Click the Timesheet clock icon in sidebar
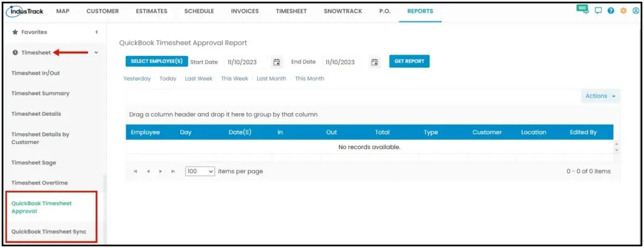This screenshot has width=644, height=248. tap(15, 53)
